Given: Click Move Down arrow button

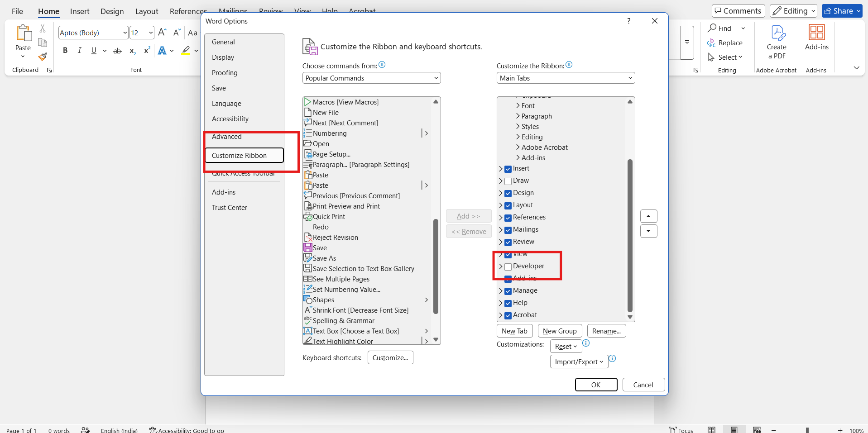Looking at the screenshot, I should 648,231.
